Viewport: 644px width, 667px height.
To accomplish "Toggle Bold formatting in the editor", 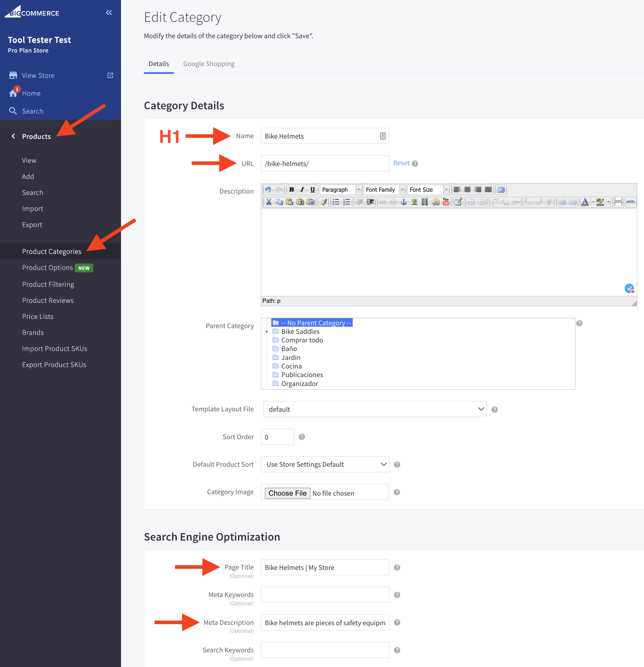I will pyautogui.click(x=292, y=190).
